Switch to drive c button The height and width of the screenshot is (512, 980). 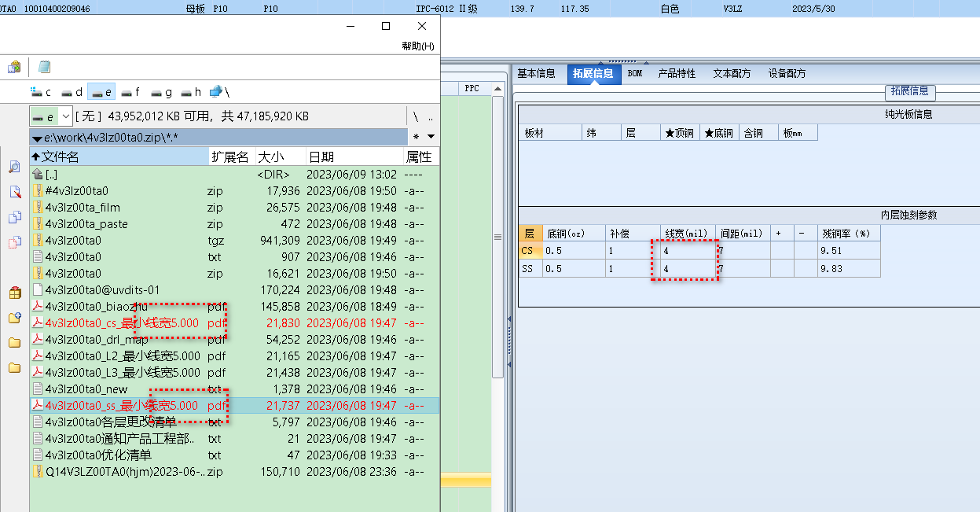[41, 92]
